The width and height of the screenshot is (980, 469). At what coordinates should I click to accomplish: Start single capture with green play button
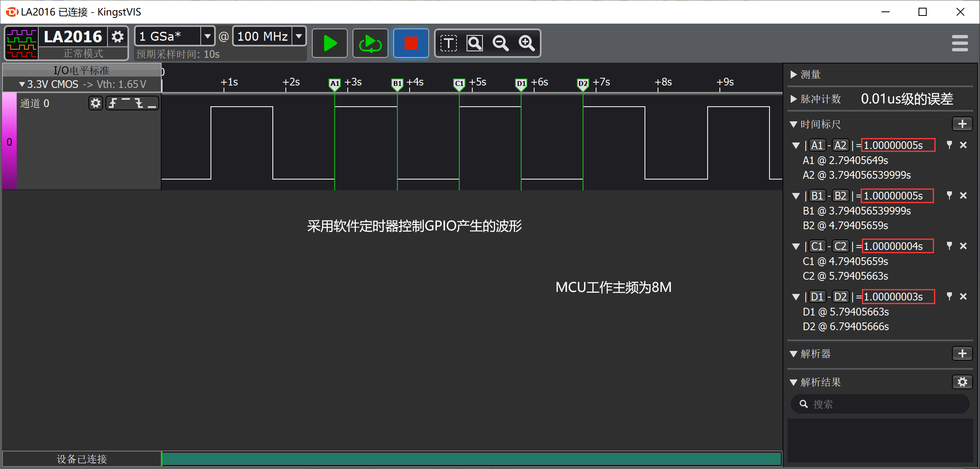(329, 43)
